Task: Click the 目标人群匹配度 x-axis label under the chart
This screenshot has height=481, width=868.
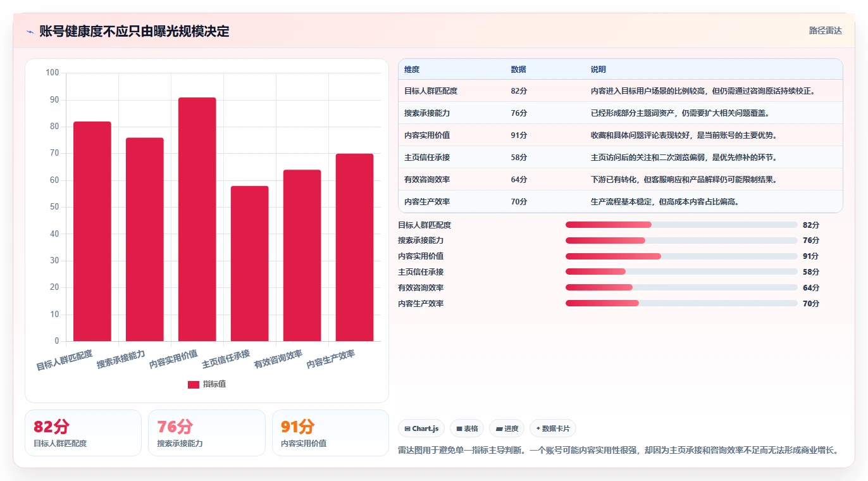Action: (65, 360)
